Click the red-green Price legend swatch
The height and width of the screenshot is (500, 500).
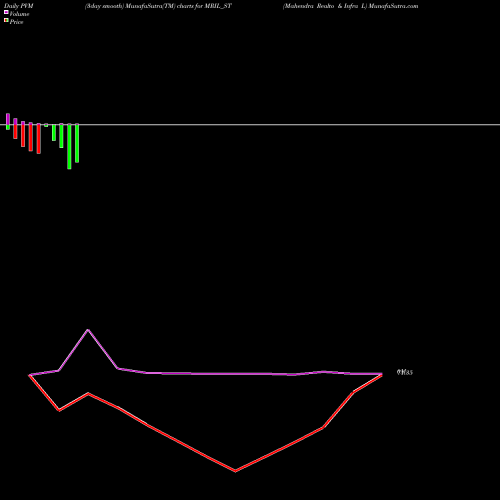click(x=6, y=20)
